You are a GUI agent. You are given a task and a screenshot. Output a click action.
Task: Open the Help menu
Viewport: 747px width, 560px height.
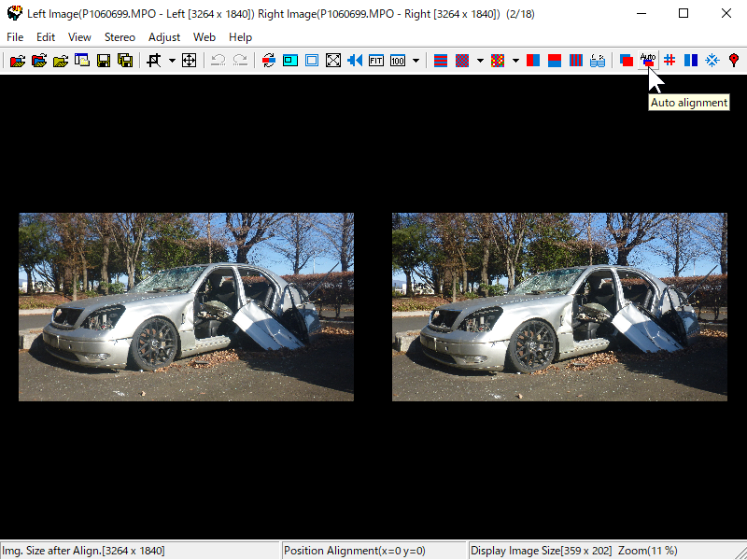[240, 37]
